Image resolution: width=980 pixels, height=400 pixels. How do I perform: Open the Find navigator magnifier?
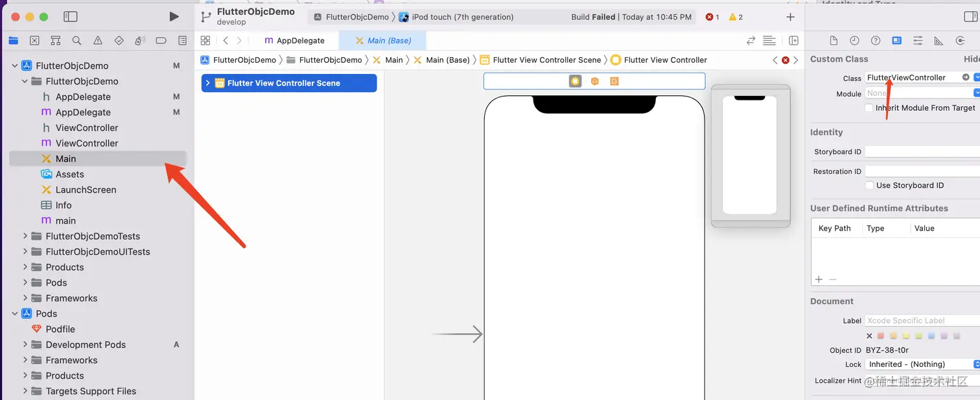click(x=76, y=40)
